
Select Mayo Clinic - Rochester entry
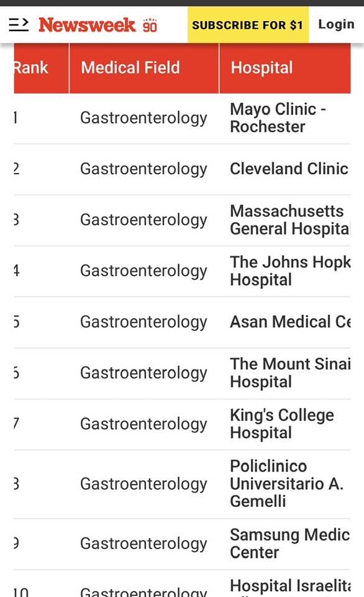(x=278, y=118)
